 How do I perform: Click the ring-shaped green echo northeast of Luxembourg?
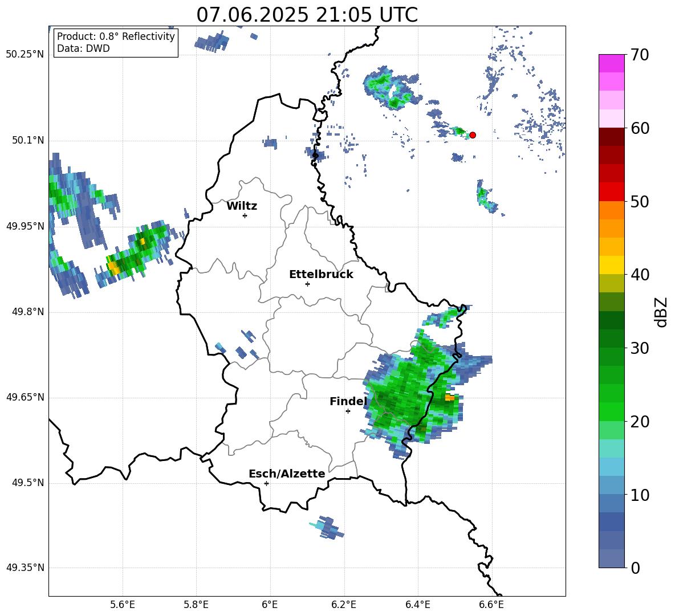393,88
